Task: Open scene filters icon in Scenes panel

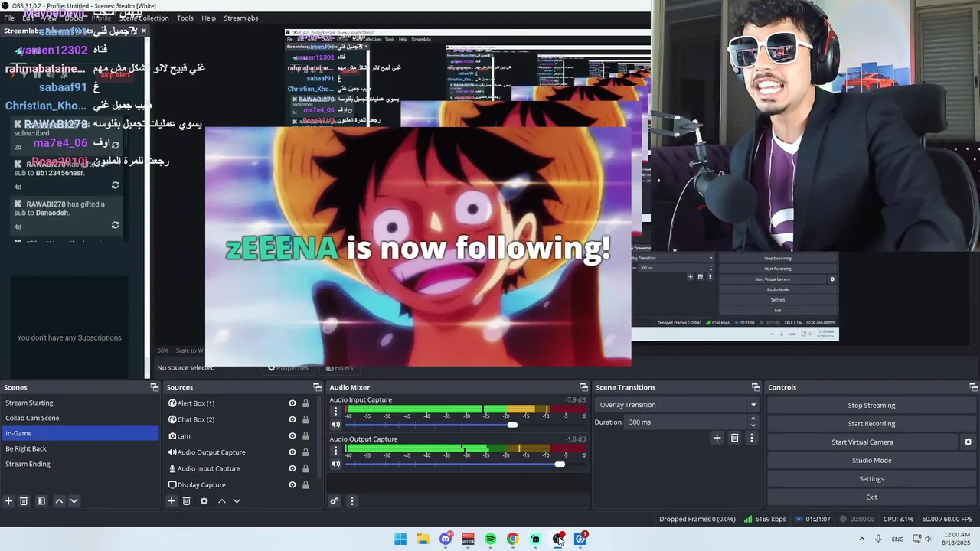Action: pos(41,501)
